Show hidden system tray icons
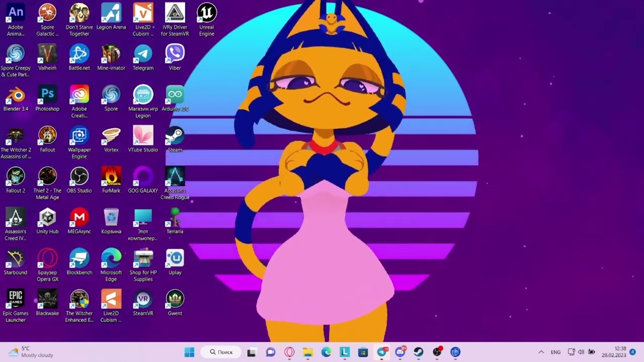 (541, 352)
